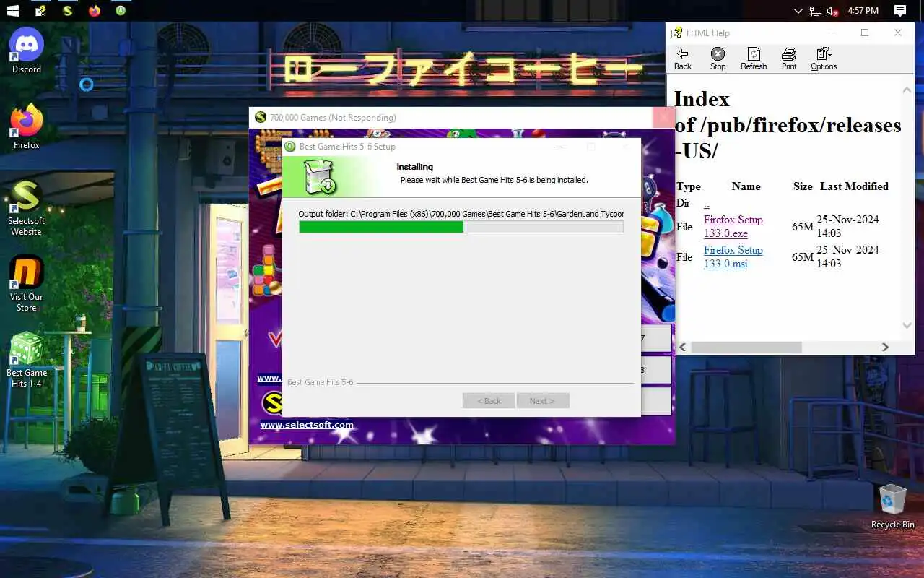
Task: Click HTML Help horizontal scrollbar right arrow
Action: pyautogui.click(x=885, y=348)
